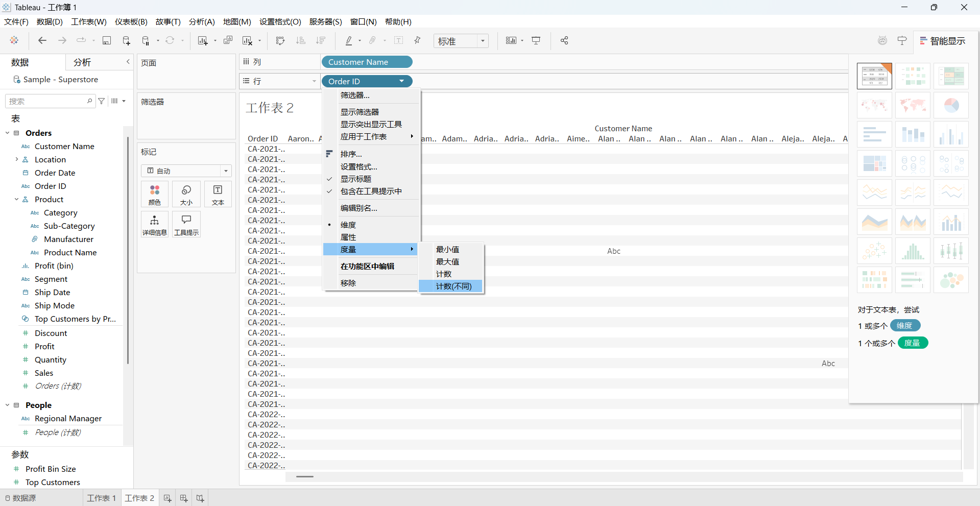Image resolution: width=980 pixels, height=506 pixels.
Task: Select the packed bubbles chart thumbnail
Action: pos(951,280)
